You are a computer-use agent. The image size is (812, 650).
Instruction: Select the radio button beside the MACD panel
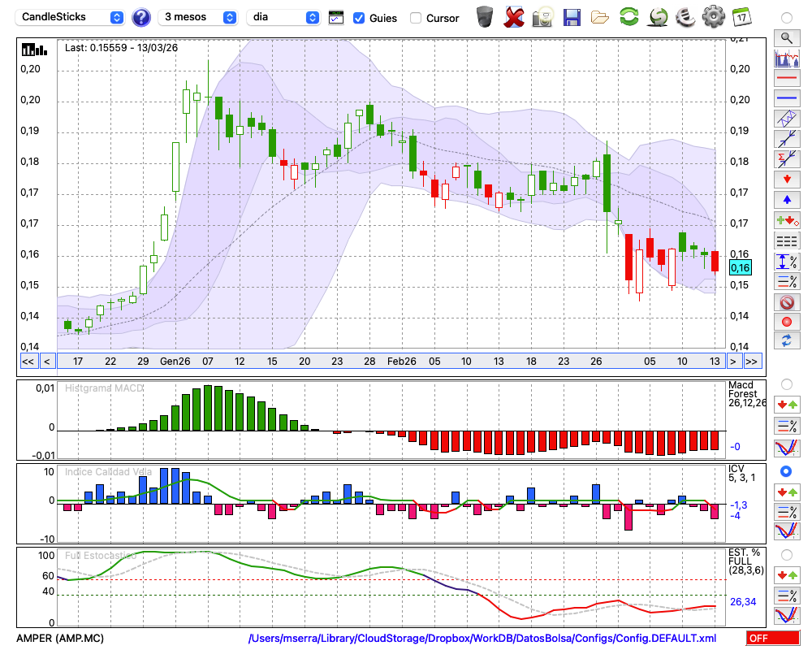click(786, 383)
